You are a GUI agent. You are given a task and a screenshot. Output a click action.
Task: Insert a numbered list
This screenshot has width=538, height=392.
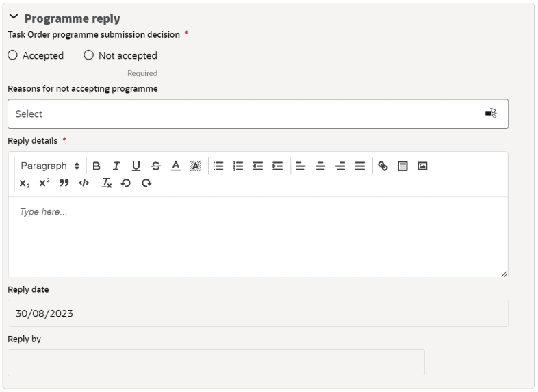[x=238, y=166]
